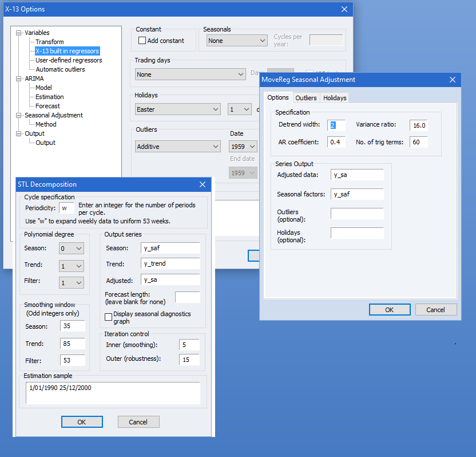This screenshot has height=457, width=476.
Task: Cancel the STL Decomposition dialog
Action: coord(138,422)
